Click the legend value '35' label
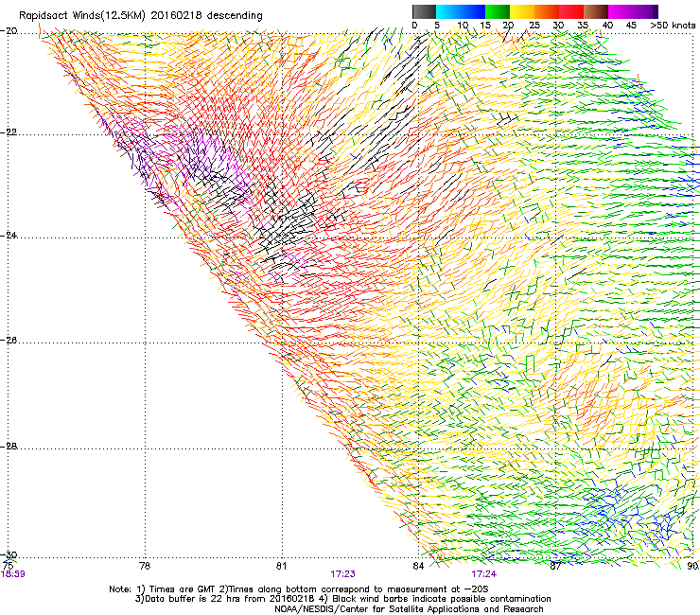Image resolution: width=700 pixels, height=615 pixels. [x=583, y=26]
